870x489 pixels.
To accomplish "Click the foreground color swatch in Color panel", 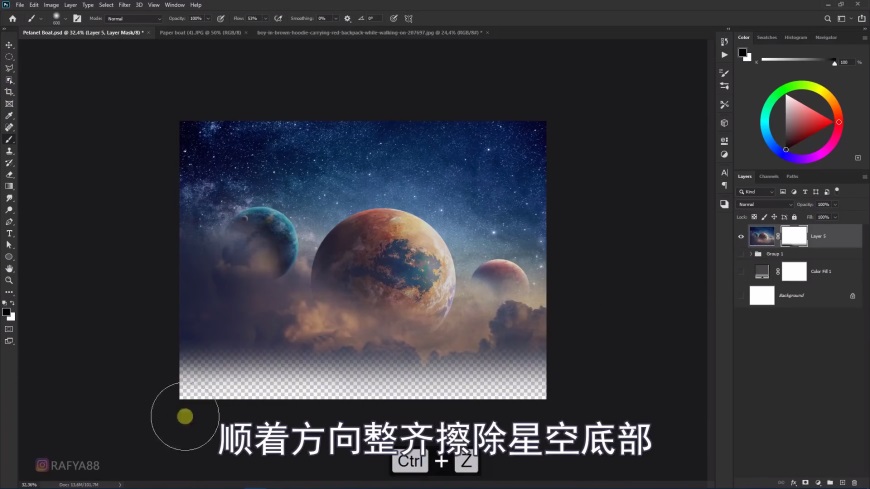I will click(x=742, y=53).
